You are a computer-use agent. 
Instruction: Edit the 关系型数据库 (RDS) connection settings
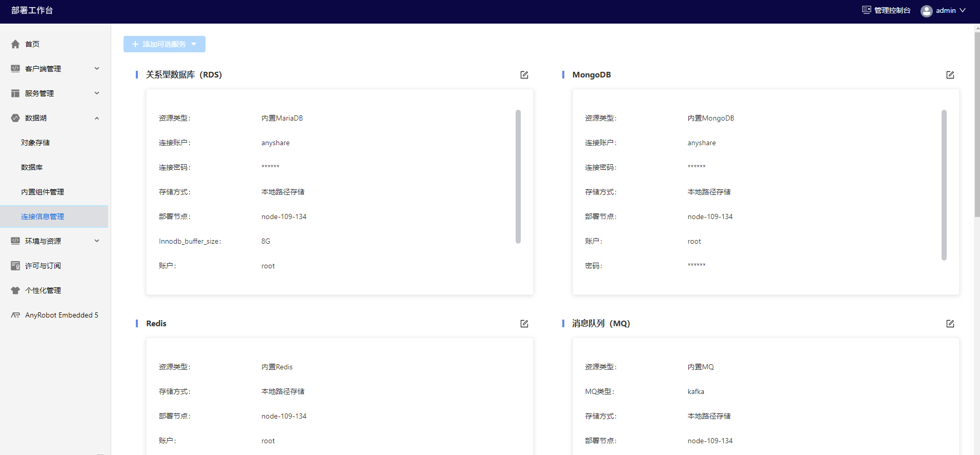tap(524, 75)
